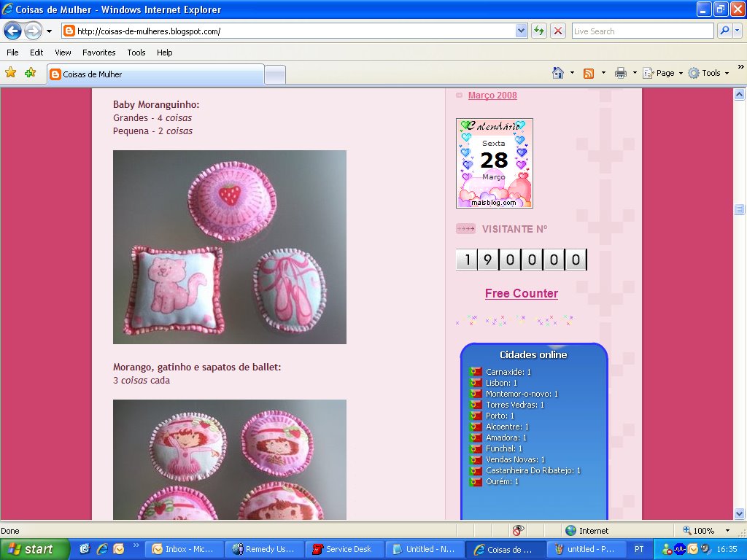Click the Forward navigation arrow

pyautogui.click(x=33, y=31)
